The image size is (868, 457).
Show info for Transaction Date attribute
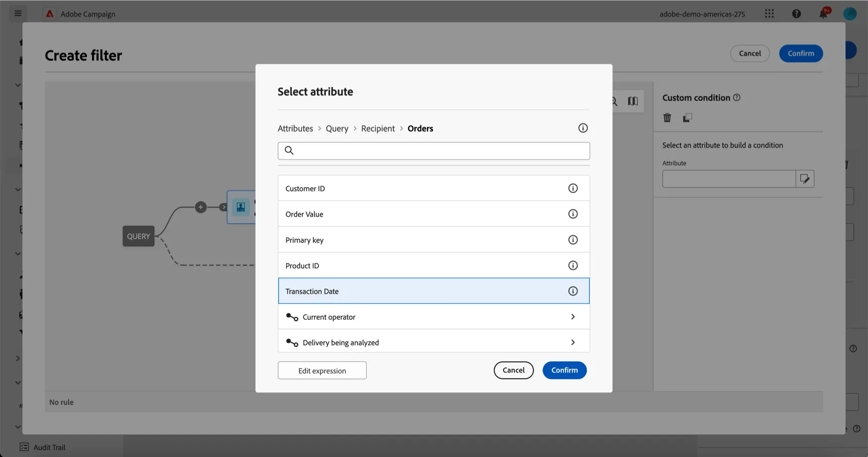coord(573,291)
